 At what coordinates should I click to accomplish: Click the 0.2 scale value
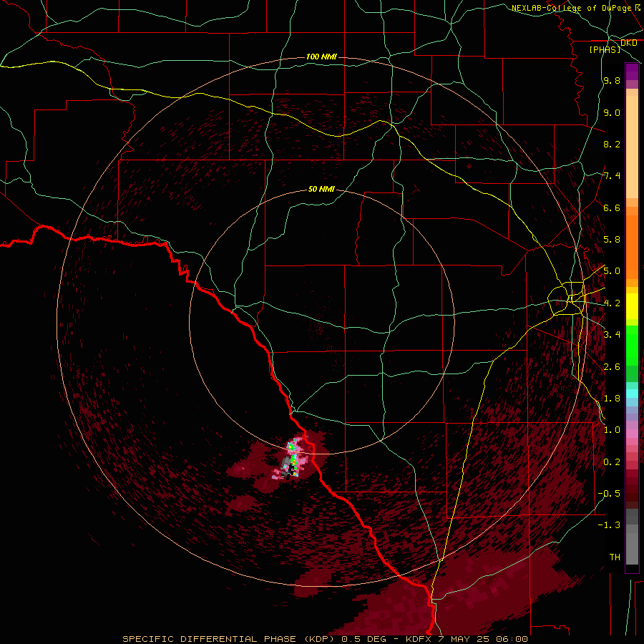pos(612,462)
